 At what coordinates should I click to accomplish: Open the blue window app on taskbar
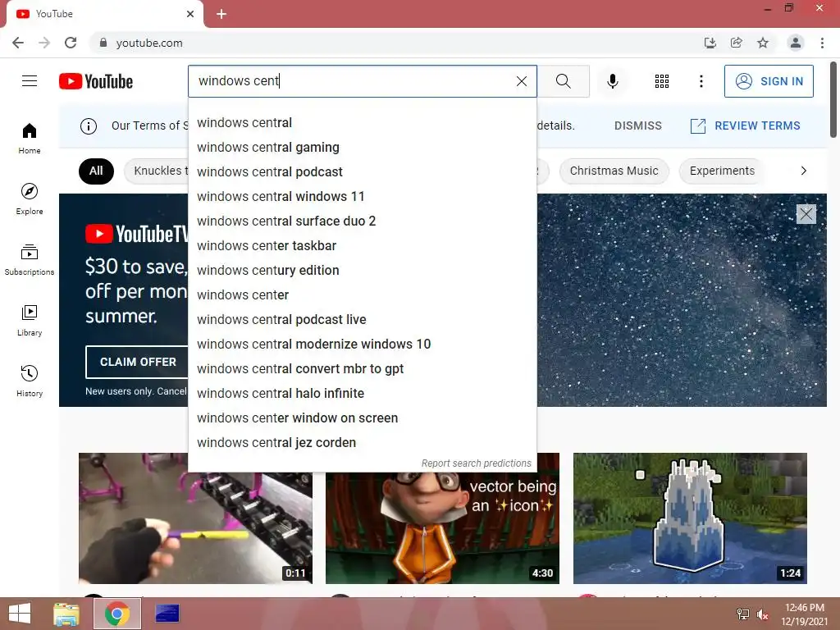coord(167,614)
